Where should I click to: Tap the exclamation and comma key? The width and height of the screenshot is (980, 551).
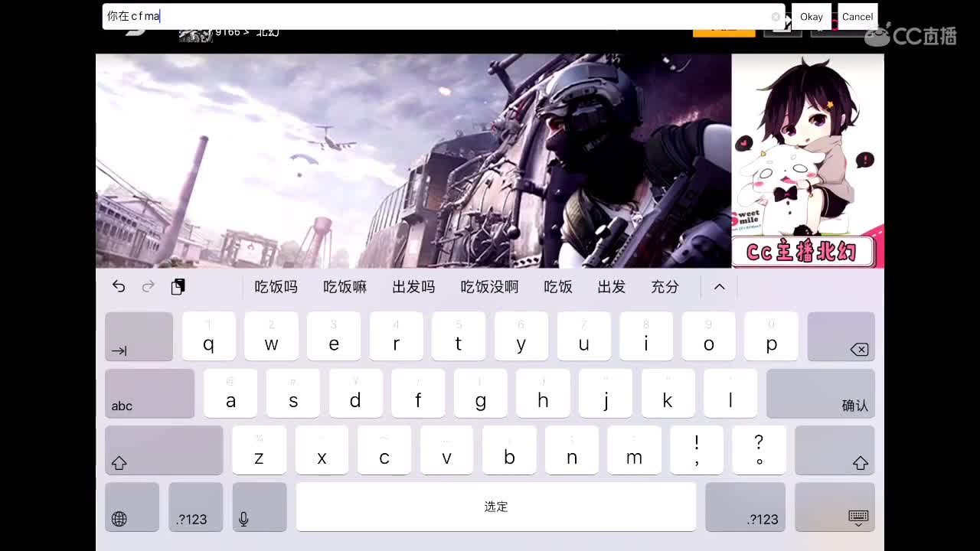(x=697, y=450)
